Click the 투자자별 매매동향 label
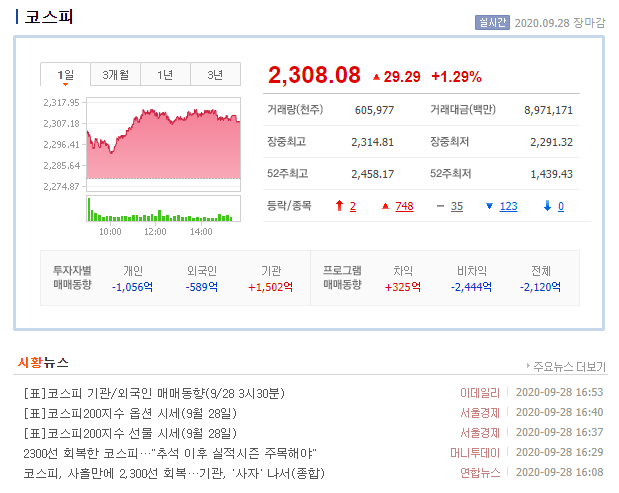619x493 pixels. [x=72, y=277]
